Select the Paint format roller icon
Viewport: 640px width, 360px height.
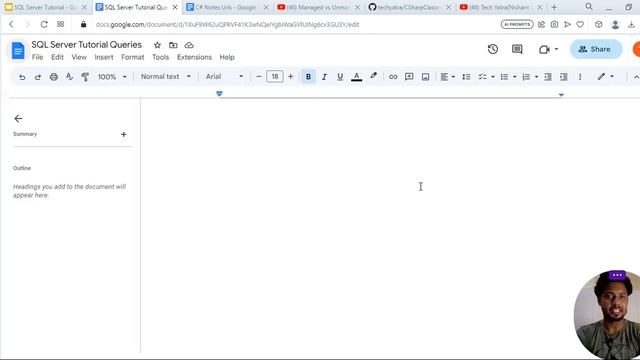(x=85, y=77)
